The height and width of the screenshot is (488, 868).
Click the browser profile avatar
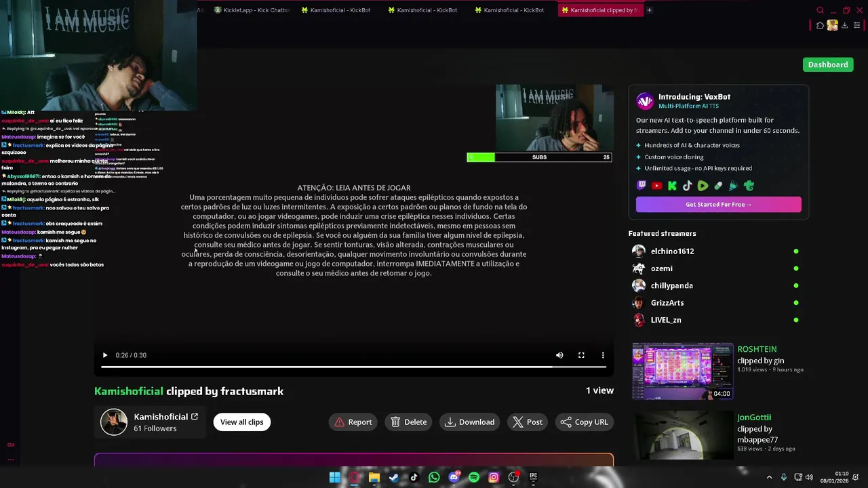click(832, 26)
